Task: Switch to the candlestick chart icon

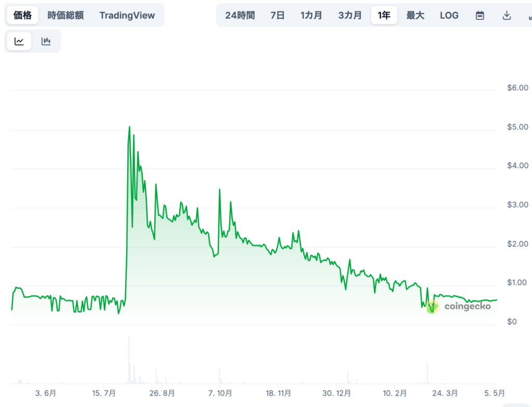Action: (46, 42)
